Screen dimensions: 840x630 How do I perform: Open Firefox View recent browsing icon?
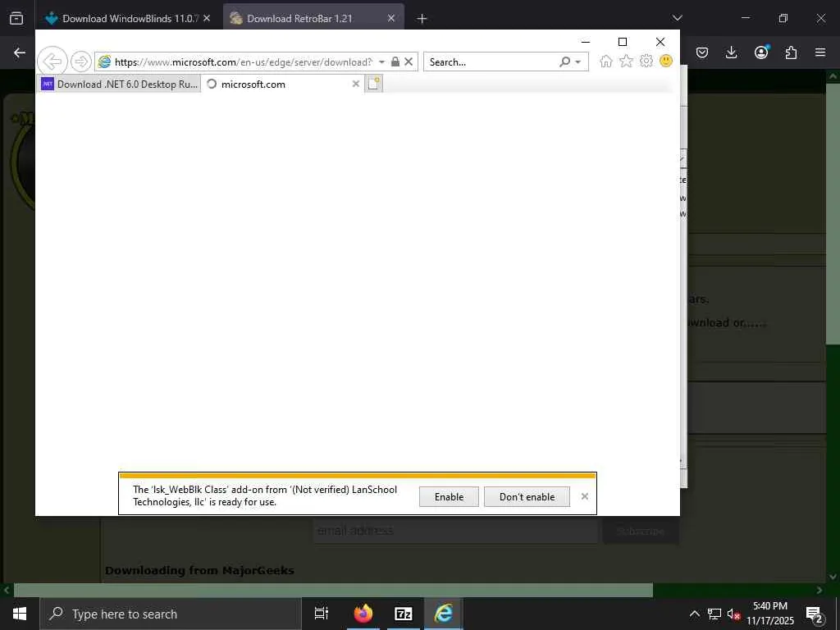click(x=16, y=18)
